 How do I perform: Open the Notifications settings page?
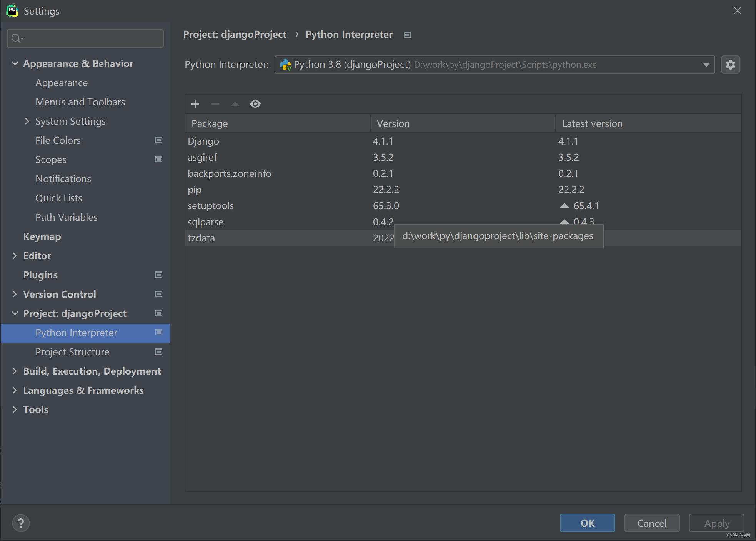(x=63, y=179)
